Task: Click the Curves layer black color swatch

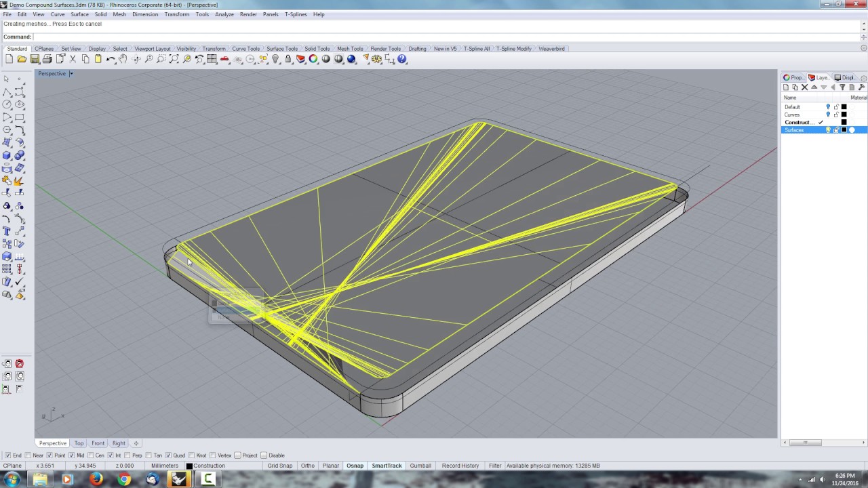Action: tap(844, 115)
